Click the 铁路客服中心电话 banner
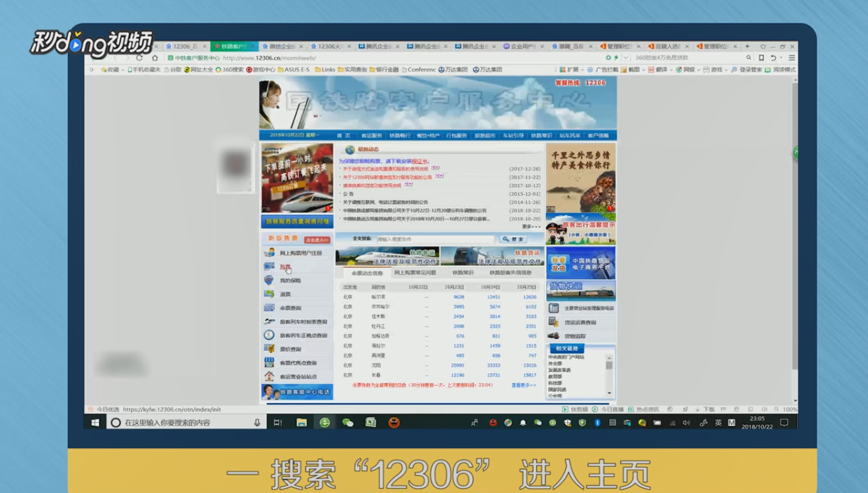 pos(297,392)
